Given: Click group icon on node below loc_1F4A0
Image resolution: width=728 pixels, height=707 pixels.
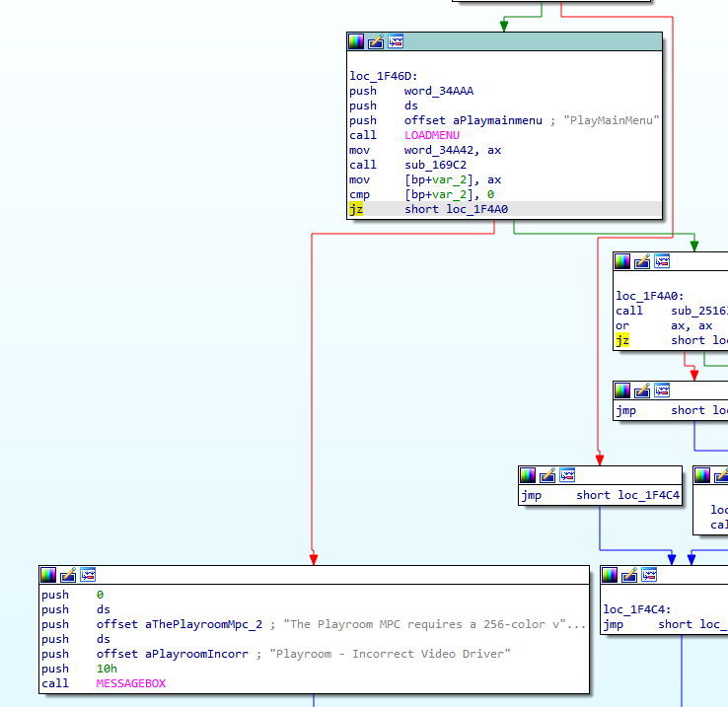Looking at the screenshot, I should coord(663,390).
